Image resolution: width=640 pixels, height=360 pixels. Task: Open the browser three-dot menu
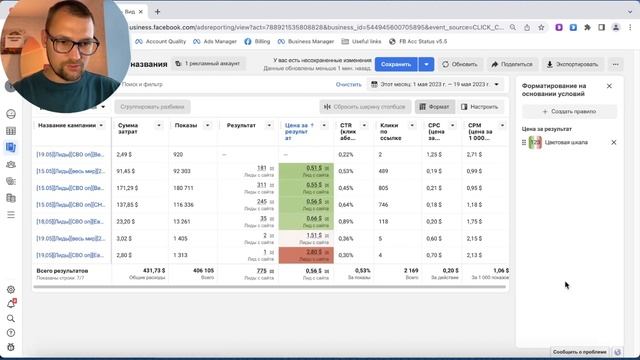630,27
